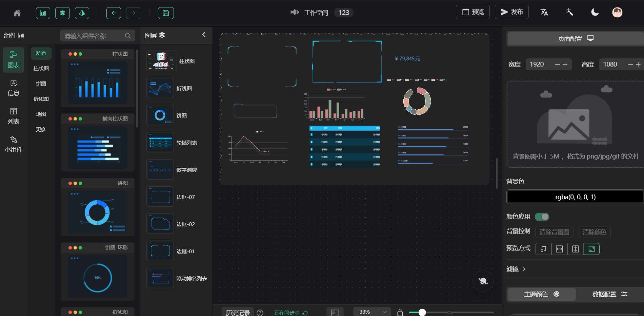Click the Undo arrow in the top toolbar
The height and width of the screenshot is (316, 644).
coord(114,13)
